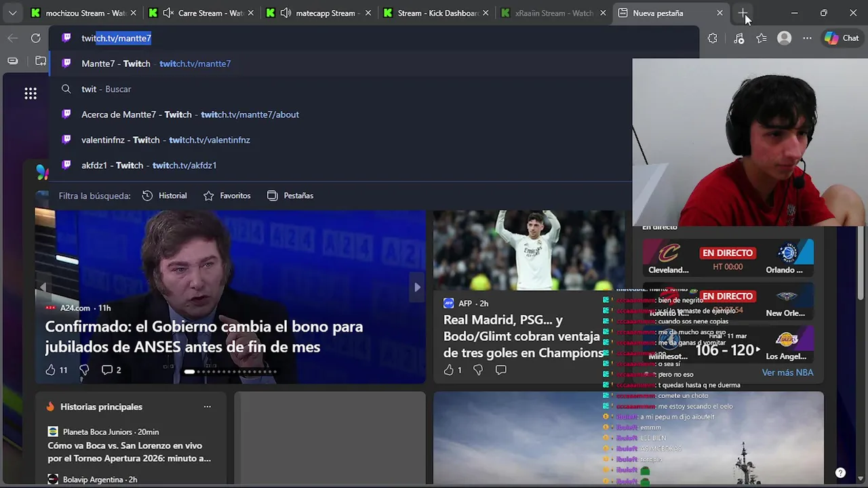The image size is (868, 488).
Task: Mute the Carre Stream tab audio icon
Action: [167, 13]
